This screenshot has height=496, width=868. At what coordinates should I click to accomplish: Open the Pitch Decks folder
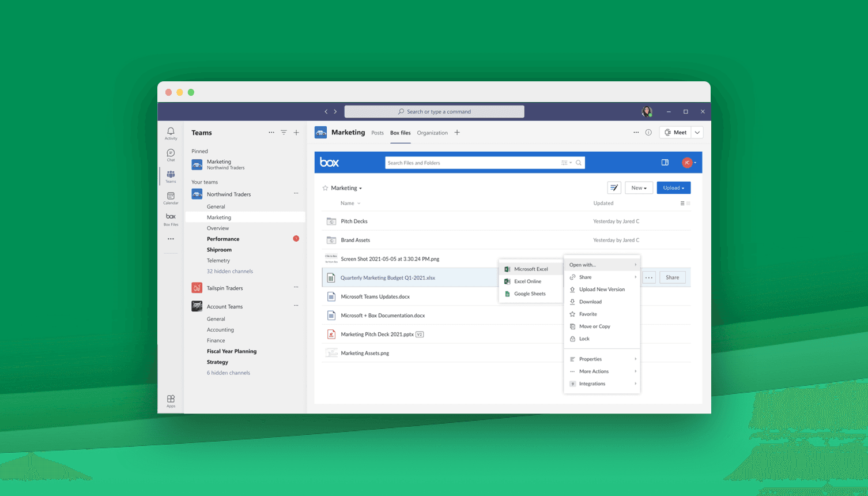(354, 221)
